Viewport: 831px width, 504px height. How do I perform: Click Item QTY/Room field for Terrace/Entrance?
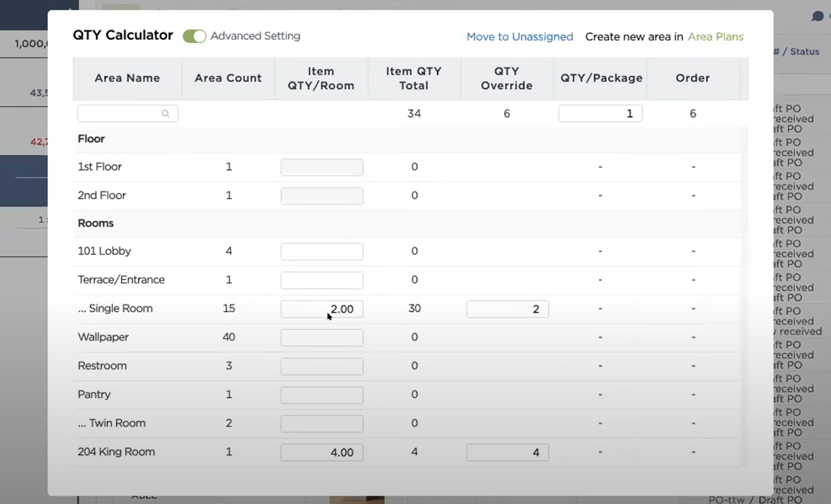(321, 280)
